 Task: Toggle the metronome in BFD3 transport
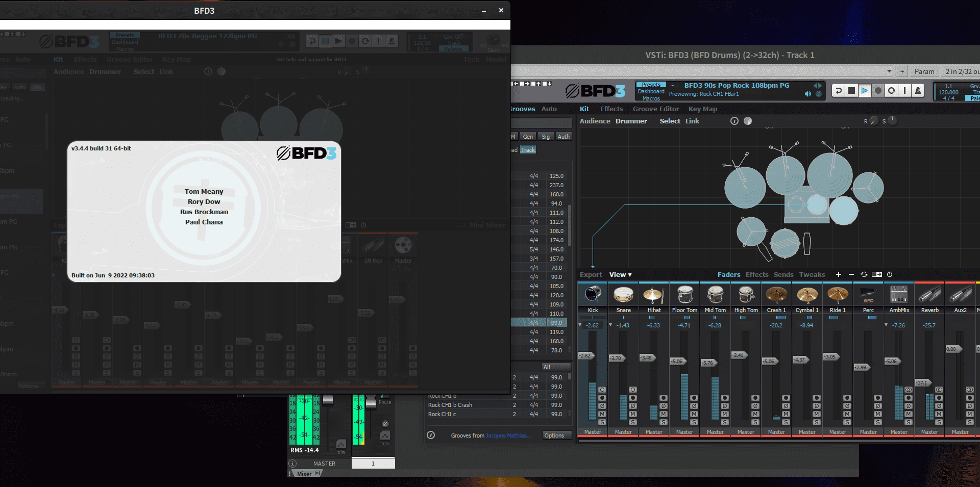[918, 91]
